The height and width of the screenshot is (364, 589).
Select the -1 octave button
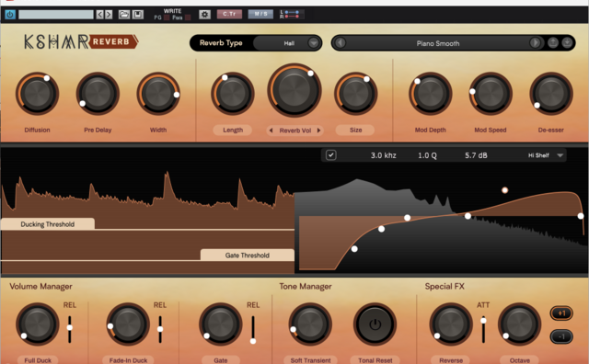(561, 336)
